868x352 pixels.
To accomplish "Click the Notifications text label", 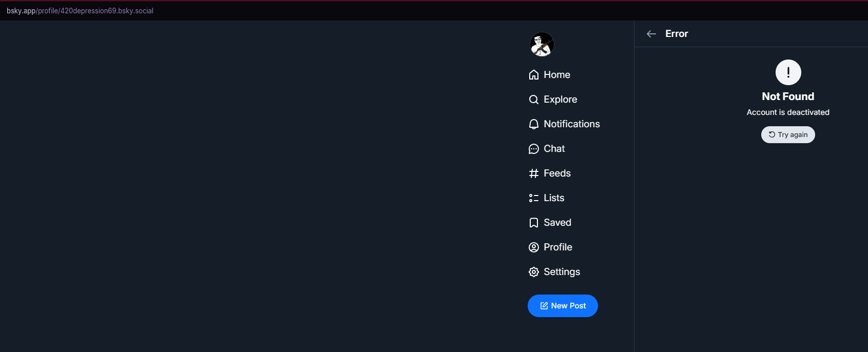I will [572, 124].
